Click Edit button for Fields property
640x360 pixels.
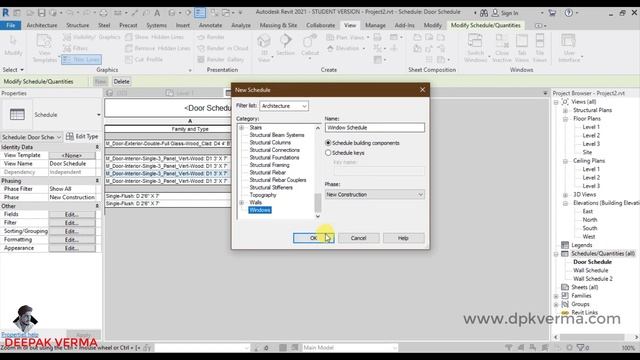72,214
